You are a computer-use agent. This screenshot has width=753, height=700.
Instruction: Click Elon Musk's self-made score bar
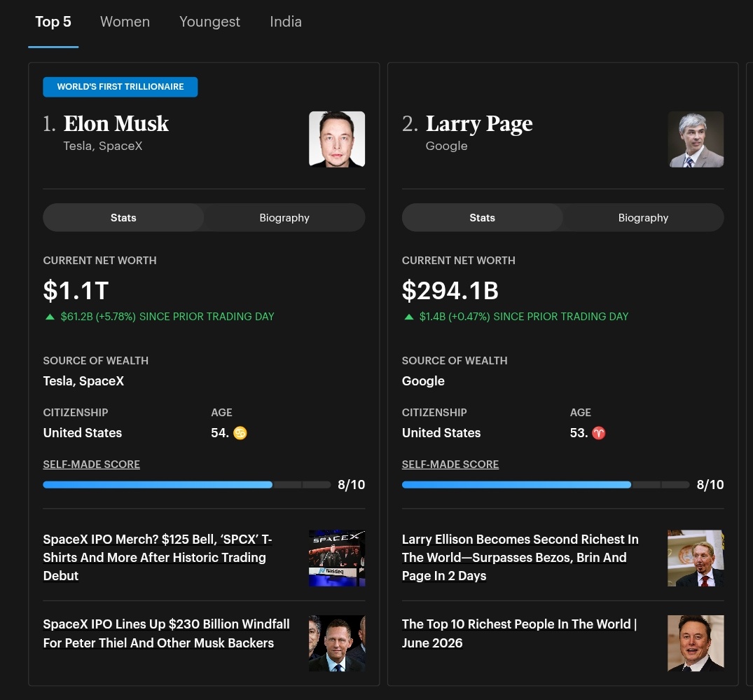point(187,485)
